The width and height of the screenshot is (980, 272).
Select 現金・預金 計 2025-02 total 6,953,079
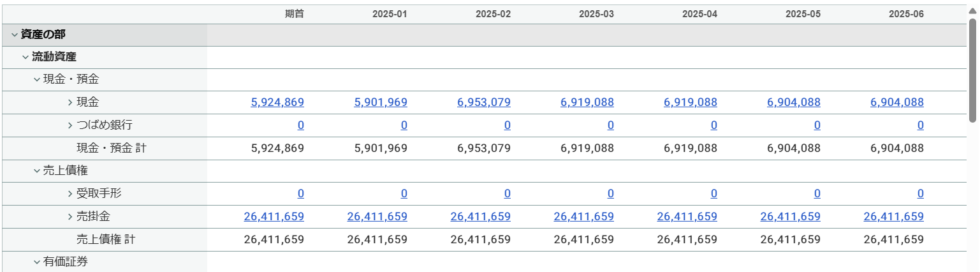[485, 148]
